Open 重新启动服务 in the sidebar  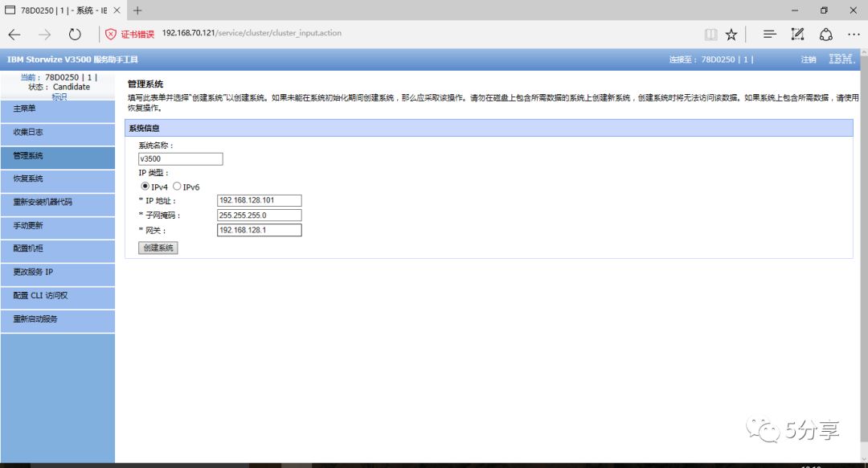58,321
